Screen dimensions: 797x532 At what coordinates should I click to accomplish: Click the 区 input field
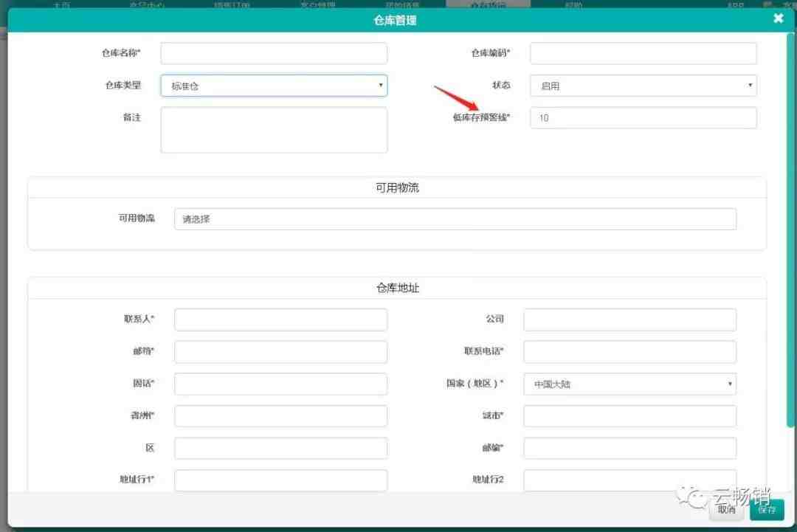(x=280, y=448)
